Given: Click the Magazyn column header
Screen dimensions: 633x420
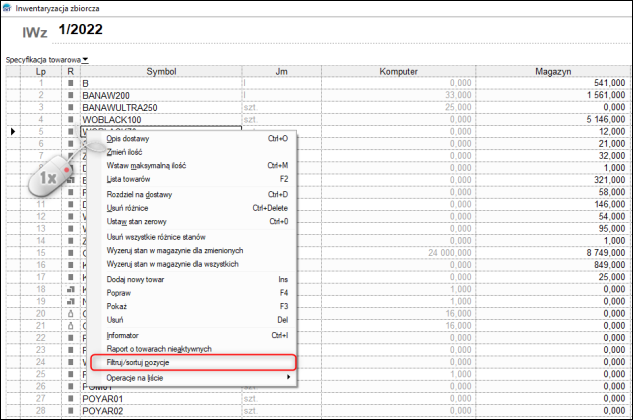Looking at the screenshot, I should [x=552, y=72].
